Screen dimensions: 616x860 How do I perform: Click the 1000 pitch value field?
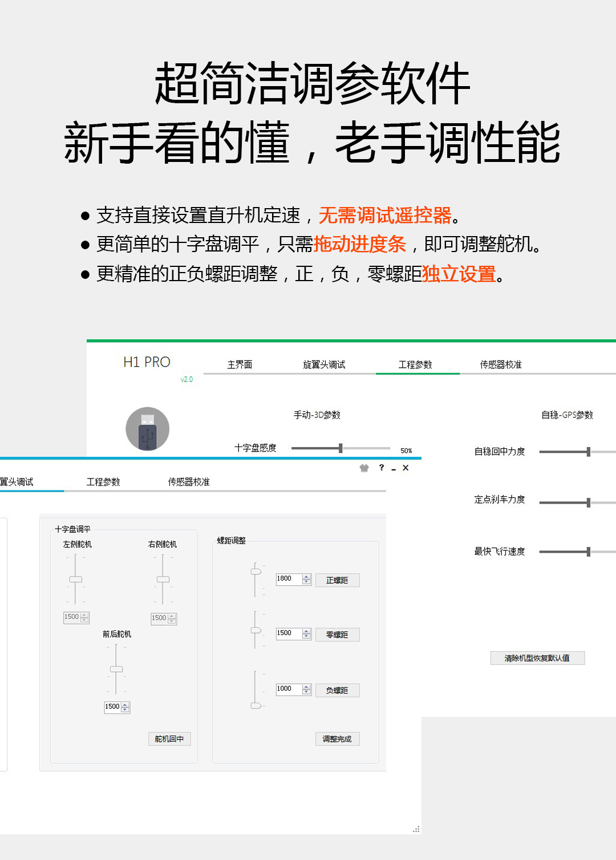click(x=294, y=689)
